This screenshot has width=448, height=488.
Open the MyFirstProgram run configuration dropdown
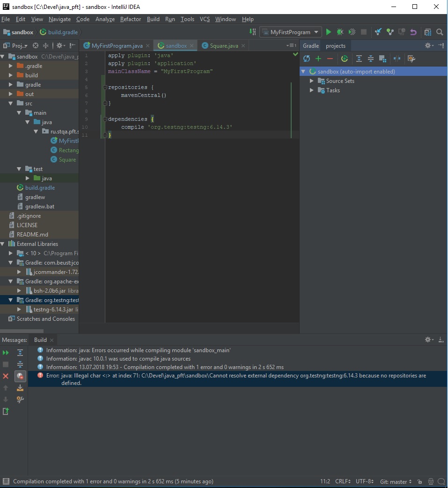tap(291, 32)
